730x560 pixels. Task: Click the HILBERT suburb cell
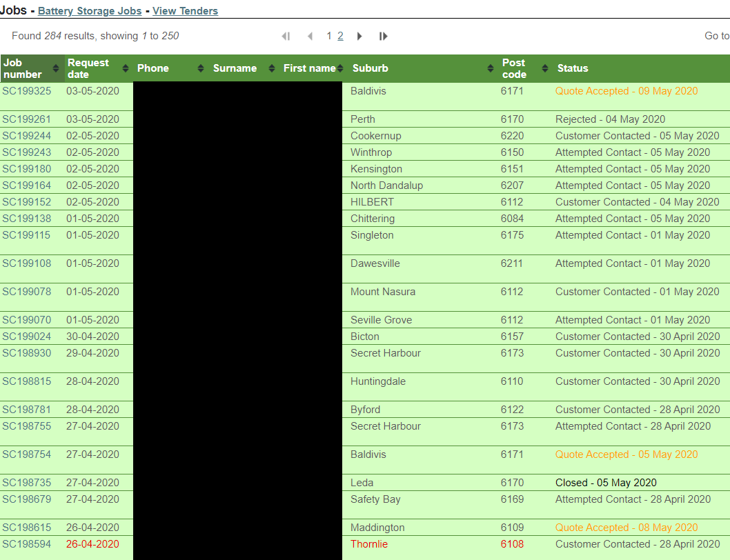pyautogui.click(x=372, y=202)
